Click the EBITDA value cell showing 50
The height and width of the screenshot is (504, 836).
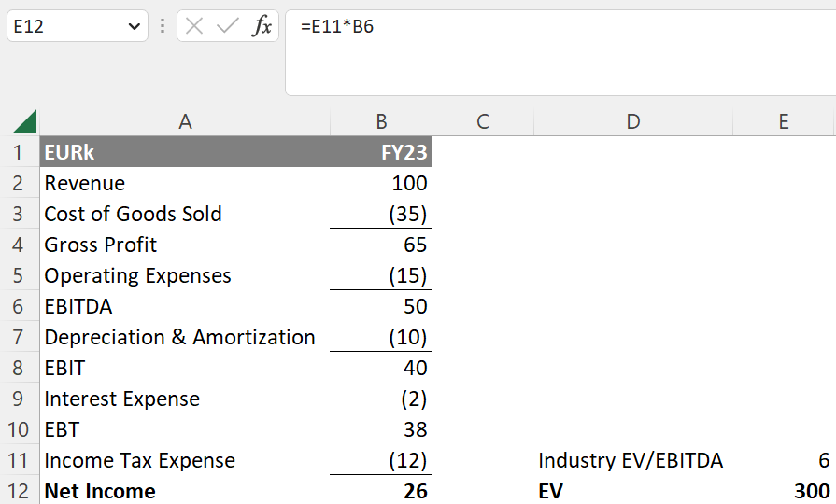pyautogui.click(x=381, y=306)
